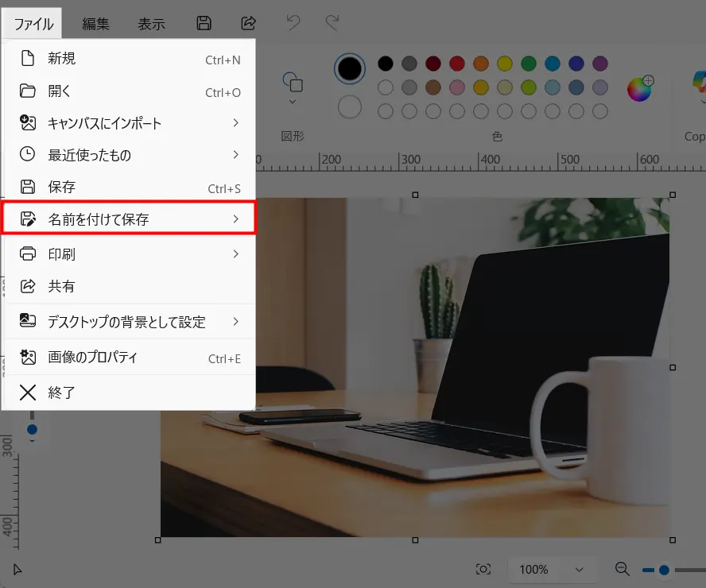Pick the purple palette swatch
This screenshot has width=706, height=588.
600,64
